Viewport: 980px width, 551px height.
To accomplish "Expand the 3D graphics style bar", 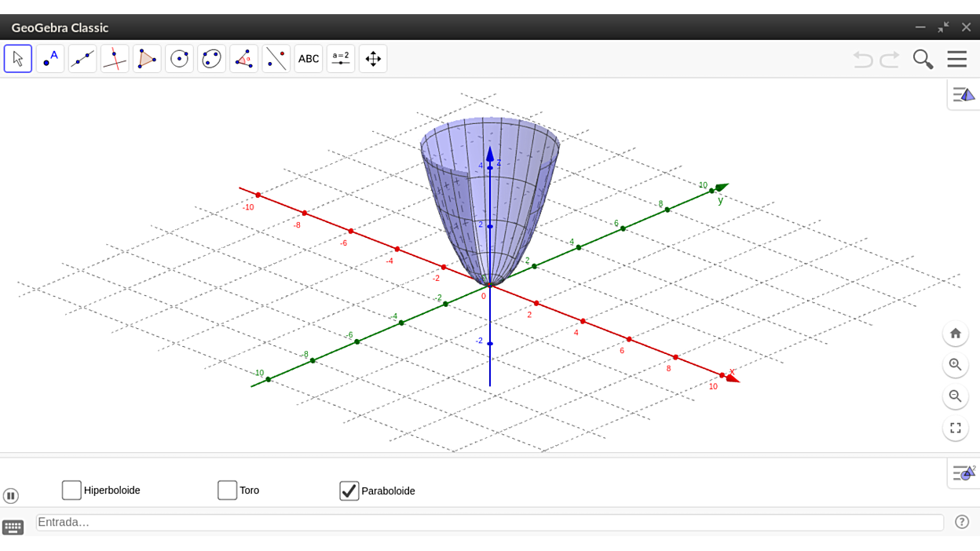I will 963,94.
